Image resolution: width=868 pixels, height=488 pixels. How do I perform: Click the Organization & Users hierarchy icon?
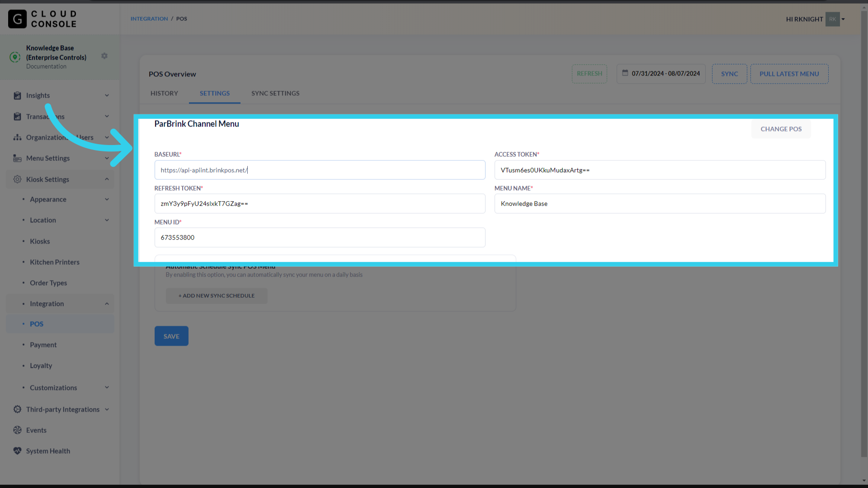click(17, 137)
